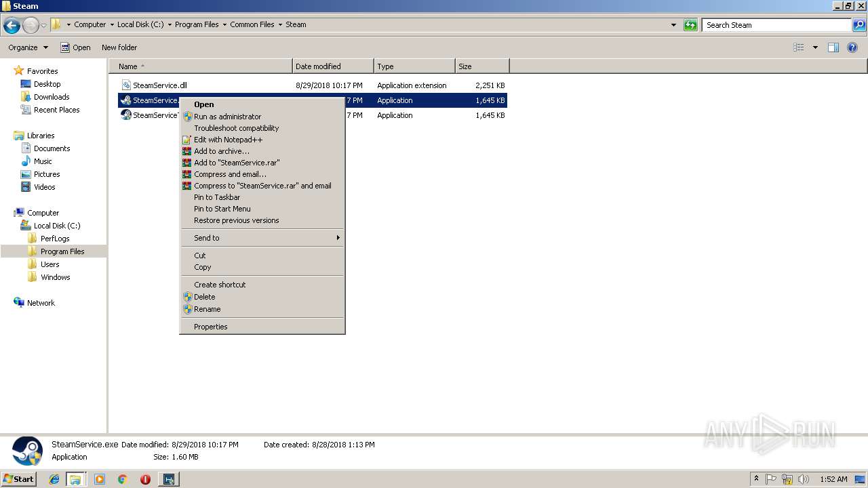The width and height of the screenshot is (868, 488).
Task: Click the Open toolbar button
Action: (x=75, y=47)
